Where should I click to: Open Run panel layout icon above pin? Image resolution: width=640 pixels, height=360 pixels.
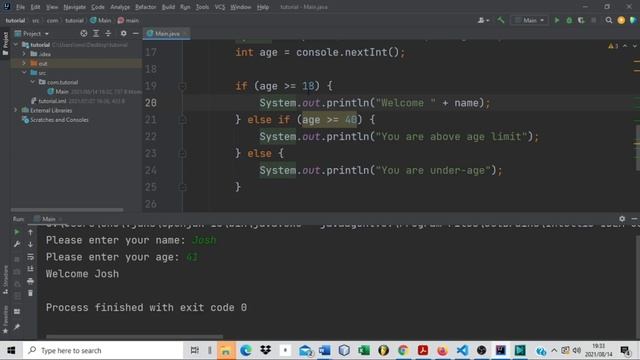coord(17,311)
